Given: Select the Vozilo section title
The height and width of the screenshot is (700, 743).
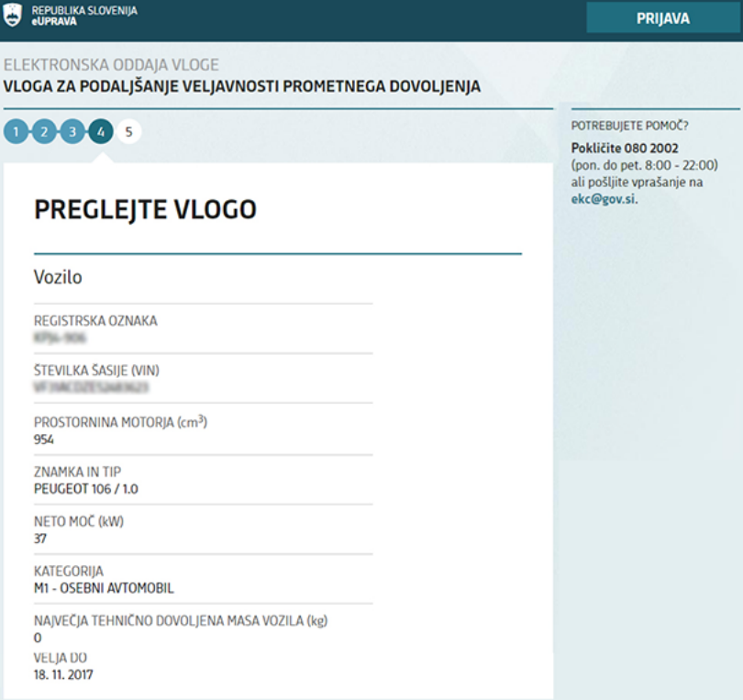Looking at the screenshot, I should 58,277.
